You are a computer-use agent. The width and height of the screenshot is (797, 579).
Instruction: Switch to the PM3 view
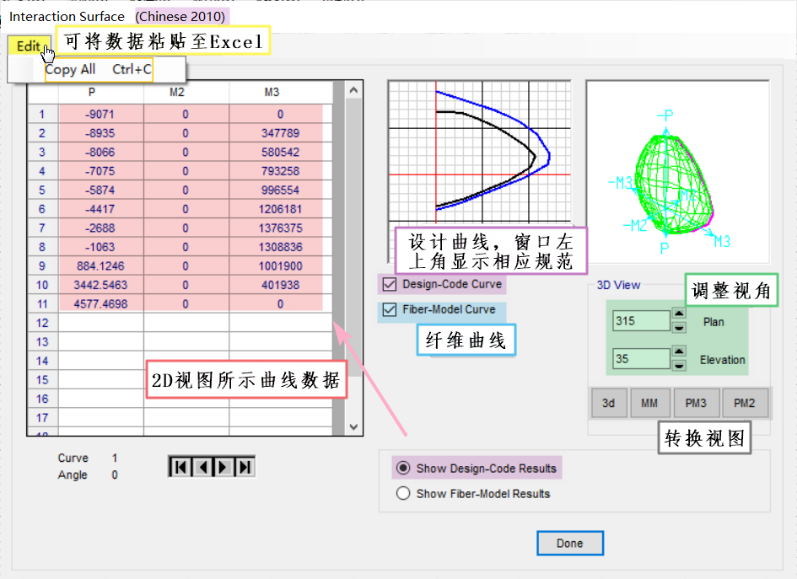click(x=696, y=403)
